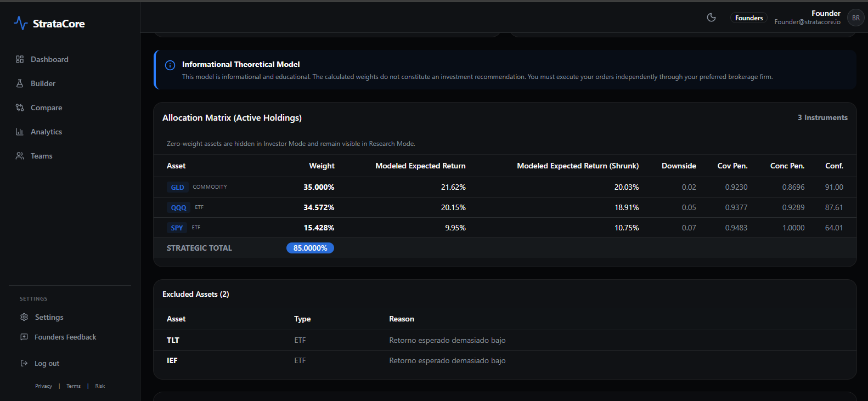Open the Builder menu item
868x401 pixels.
[x=43, y=83]
